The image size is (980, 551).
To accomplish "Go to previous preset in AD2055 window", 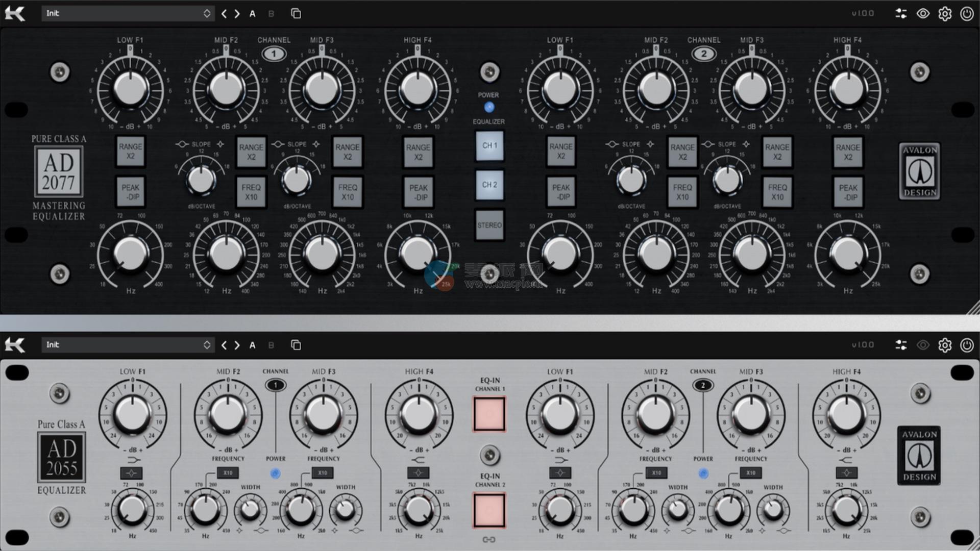I will coord(224,345).
